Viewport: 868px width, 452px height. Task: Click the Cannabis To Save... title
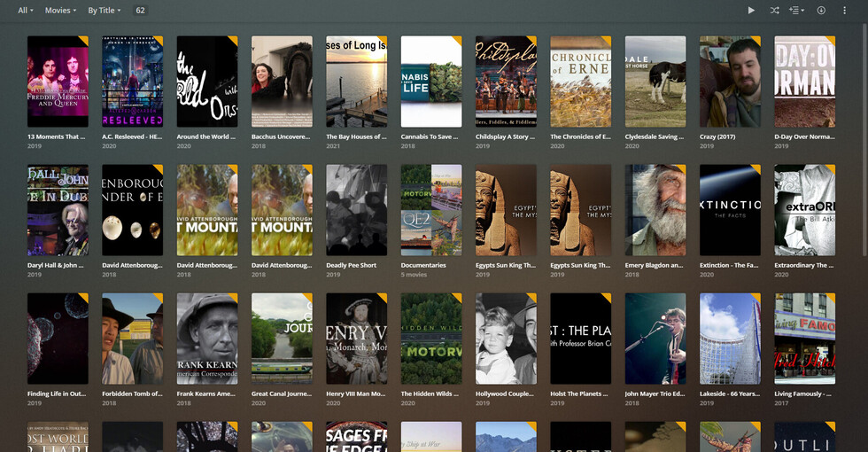(429, 136)
